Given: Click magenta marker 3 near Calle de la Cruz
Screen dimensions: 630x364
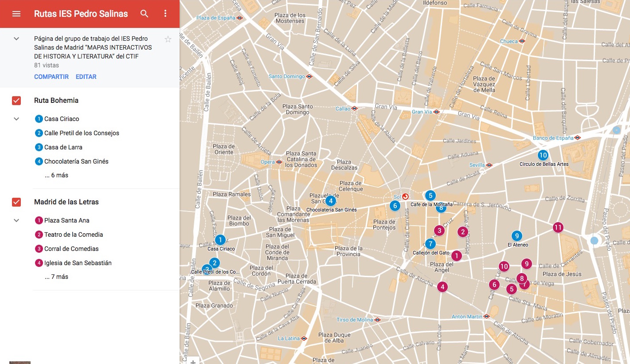Looking at the screenshot, I should click(439, 230).
